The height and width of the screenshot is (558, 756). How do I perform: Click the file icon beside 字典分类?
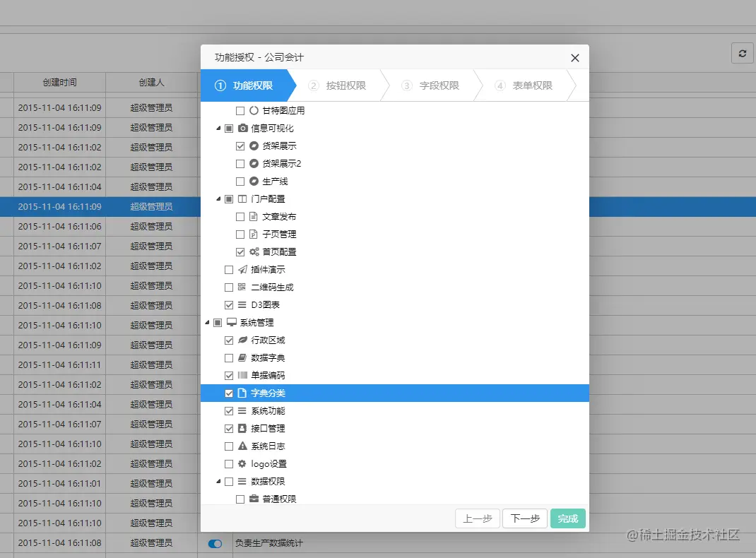click(242, 393)
